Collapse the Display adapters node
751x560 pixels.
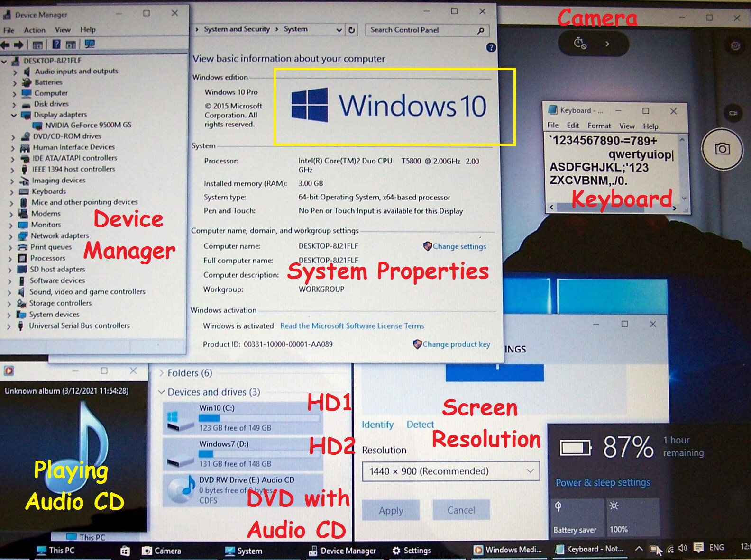[x=14, y=115]
